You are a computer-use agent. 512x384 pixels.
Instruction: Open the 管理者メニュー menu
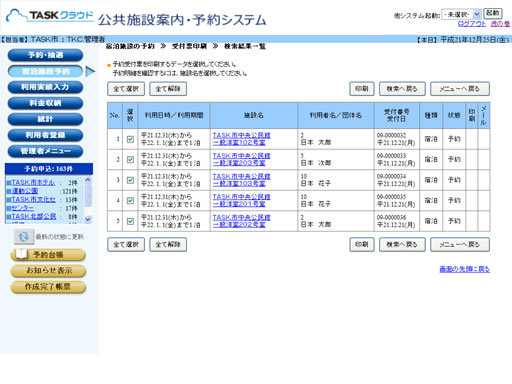point(45,151)
